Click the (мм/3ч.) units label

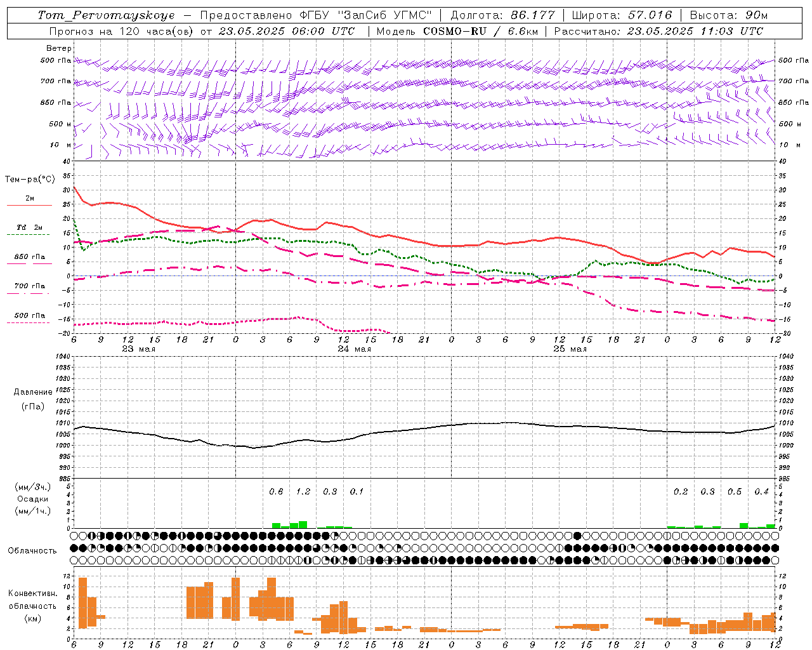(33, 487)
